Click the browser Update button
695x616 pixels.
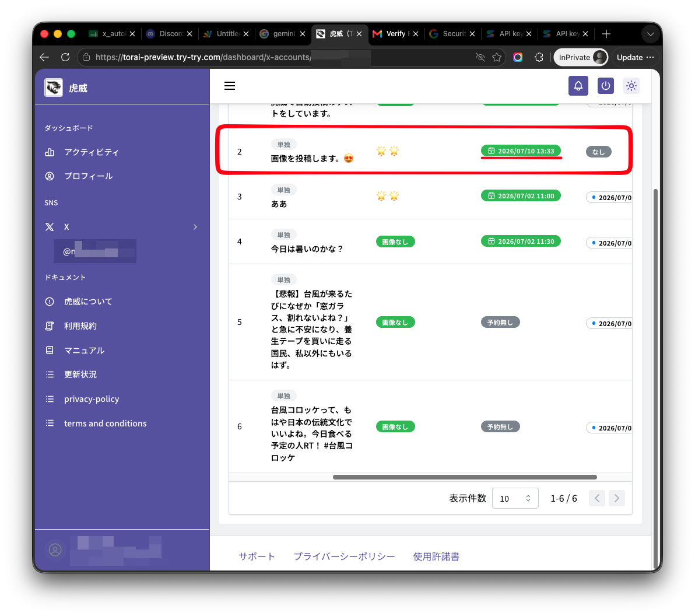pos(635,57)
